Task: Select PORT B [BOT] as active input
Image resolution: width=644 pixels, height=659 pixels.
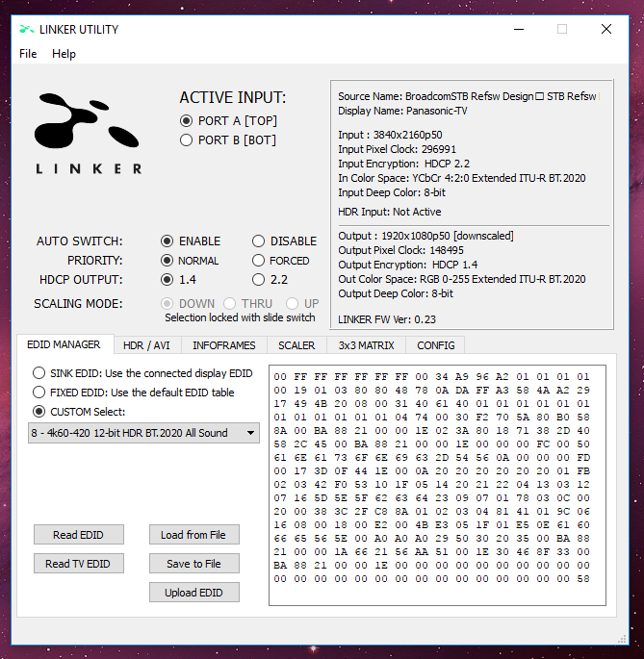Action: point(187,140)
